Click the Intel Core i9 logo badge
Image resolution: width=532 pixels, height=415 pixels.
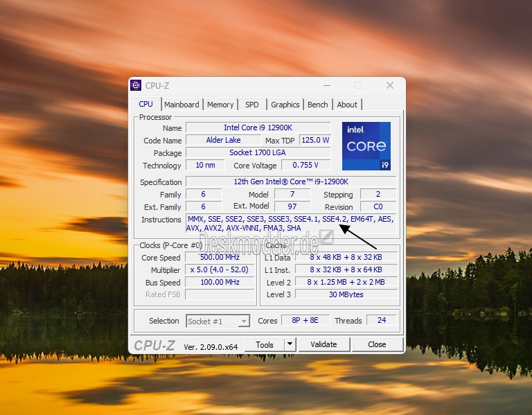pos(366,146)
